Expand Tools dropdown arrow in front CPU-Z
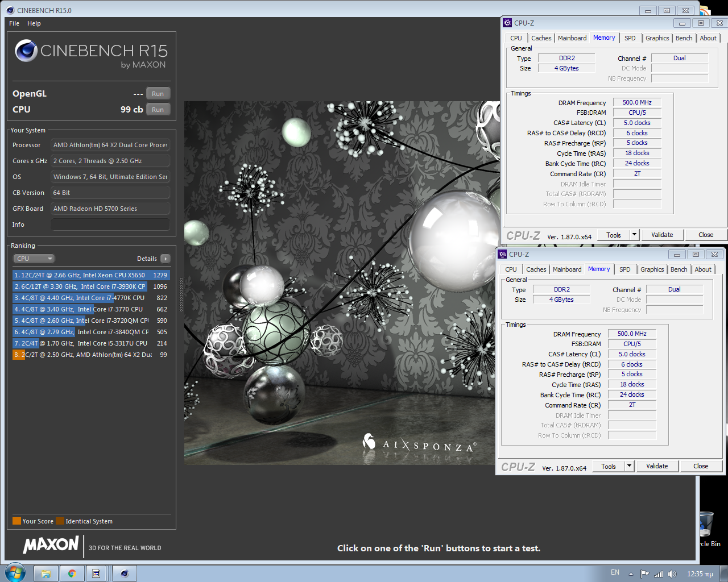 [630, 466]
